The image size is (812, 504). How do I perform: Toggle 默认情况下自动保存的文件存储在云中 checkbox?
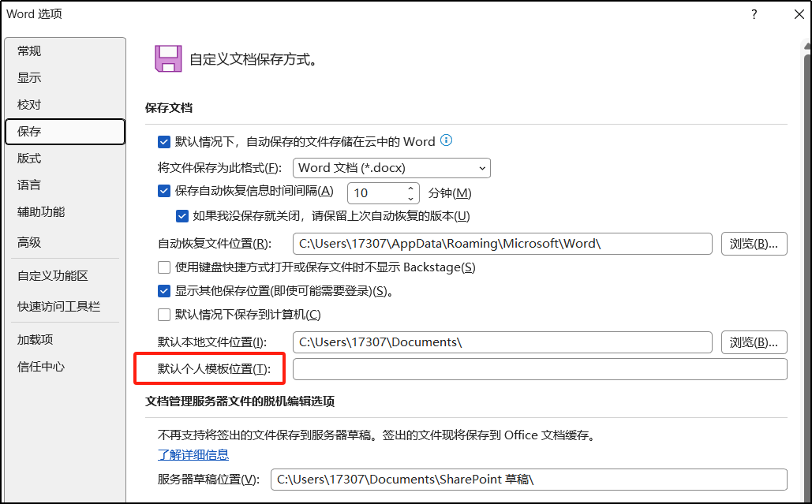tap(164, 142)
